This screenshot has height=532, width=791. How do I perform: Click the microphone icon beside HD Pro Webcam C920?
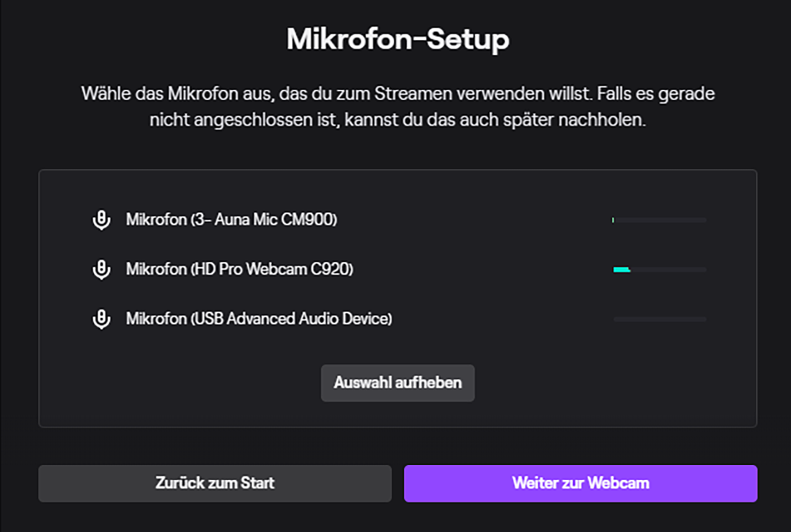tap(101, 270)
